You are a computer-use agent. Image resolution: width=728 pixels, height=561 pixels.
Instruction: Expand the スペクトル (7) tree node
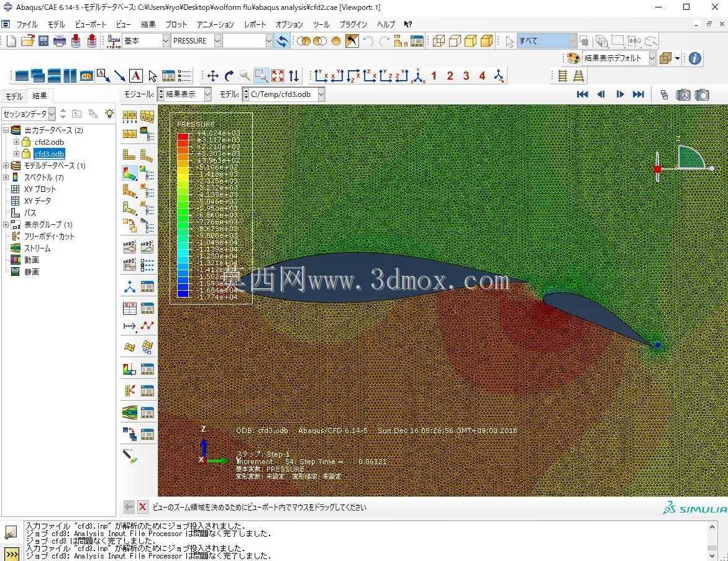click(x=6, y=177)
